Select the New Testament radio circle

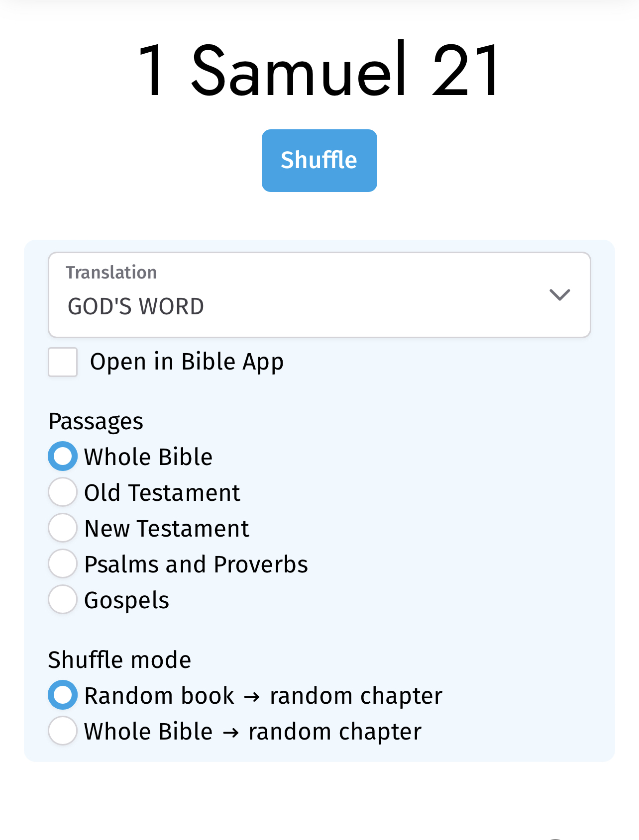coord(63,528)
